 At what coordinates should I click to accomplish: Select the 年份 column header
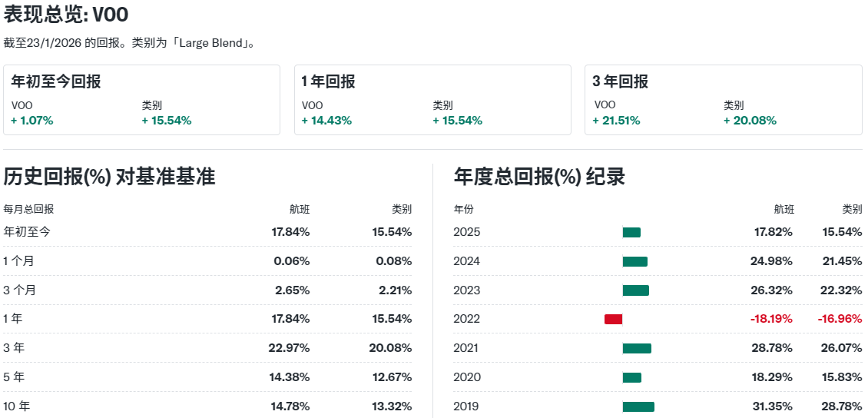[463, 209]
